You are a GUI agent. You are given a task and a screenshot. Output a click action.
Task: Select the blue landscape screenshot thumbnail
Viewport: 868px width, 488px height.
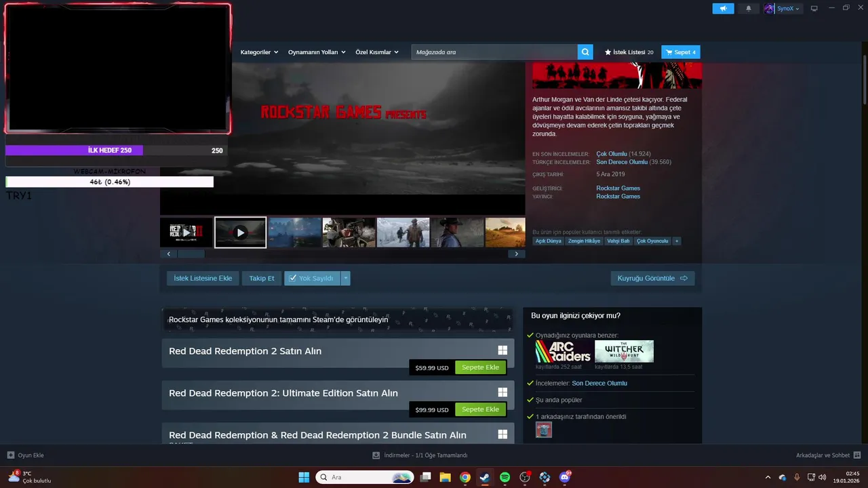tap(295, 232)
